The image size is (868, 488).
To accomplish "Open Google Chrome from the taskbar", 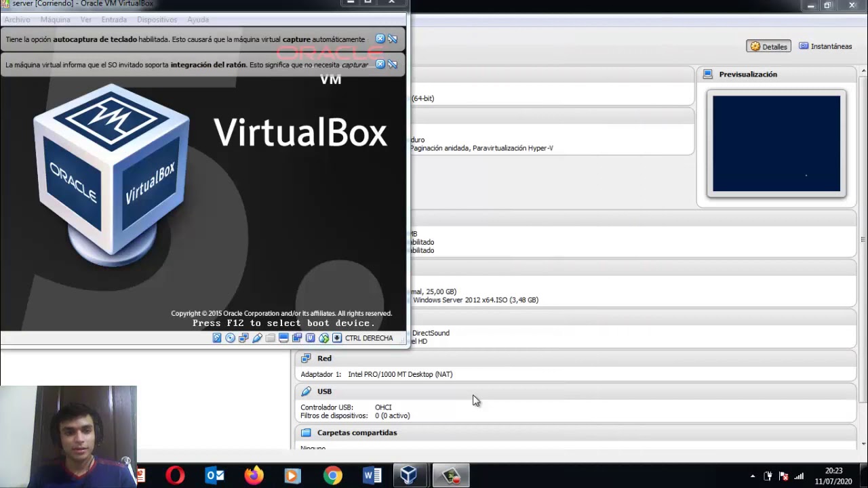I will pos(332,475).
